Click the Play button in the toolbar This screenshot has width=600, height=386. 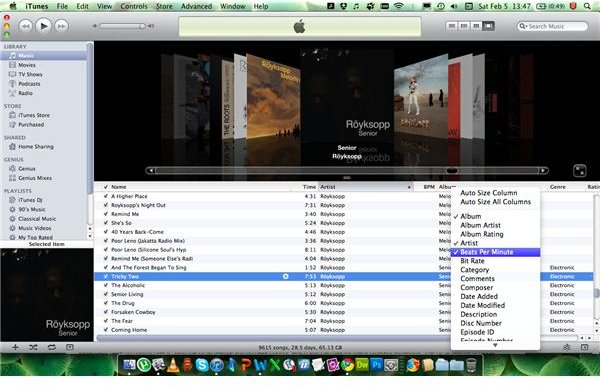point(44,26)
